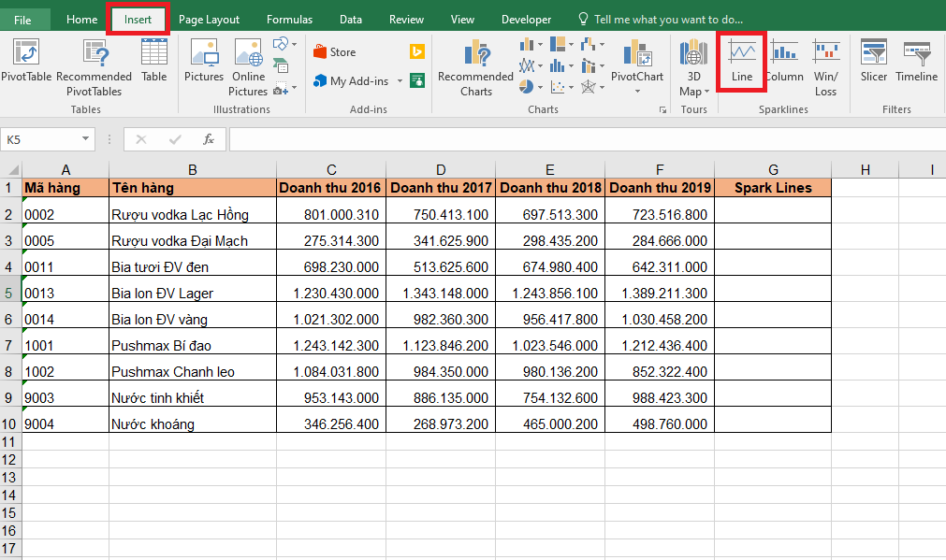Click the Insert Function fx button
946x560 pixels.
(x=209, y=139)
